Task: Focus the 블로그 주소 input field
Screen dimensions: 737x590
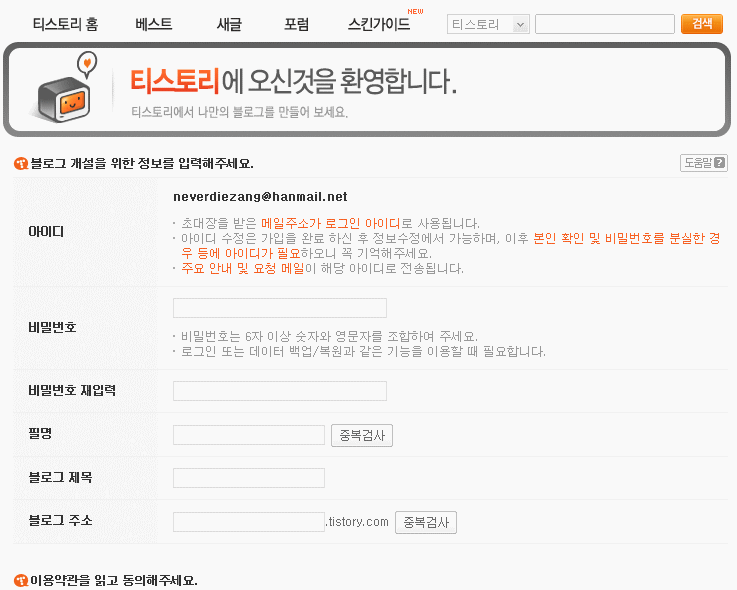Action: point(249,522)
